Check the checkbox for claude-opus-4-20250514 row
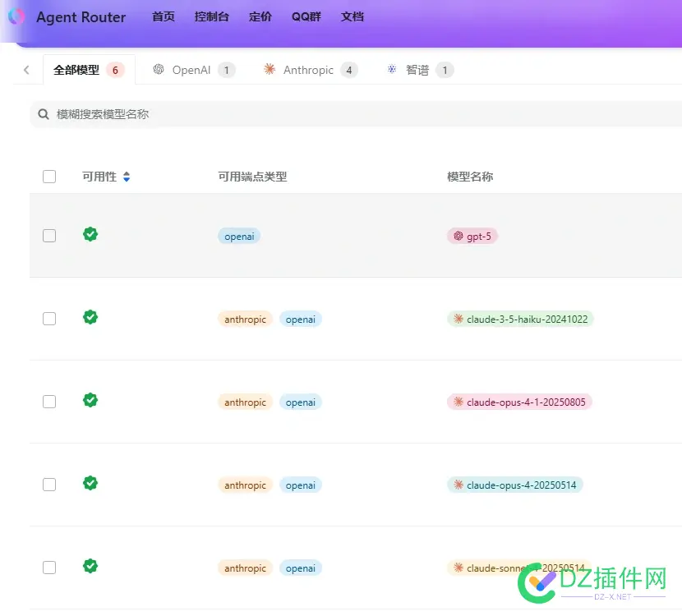Viewport: 682px width, 616px height. click(49, 484)
